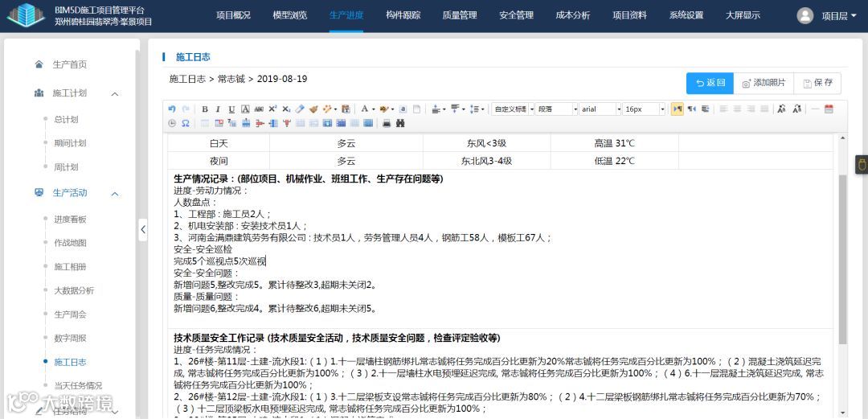The image size is (868, 419).
Task: Open 进度看板 in the sidebar
Action: click(70, 219)
